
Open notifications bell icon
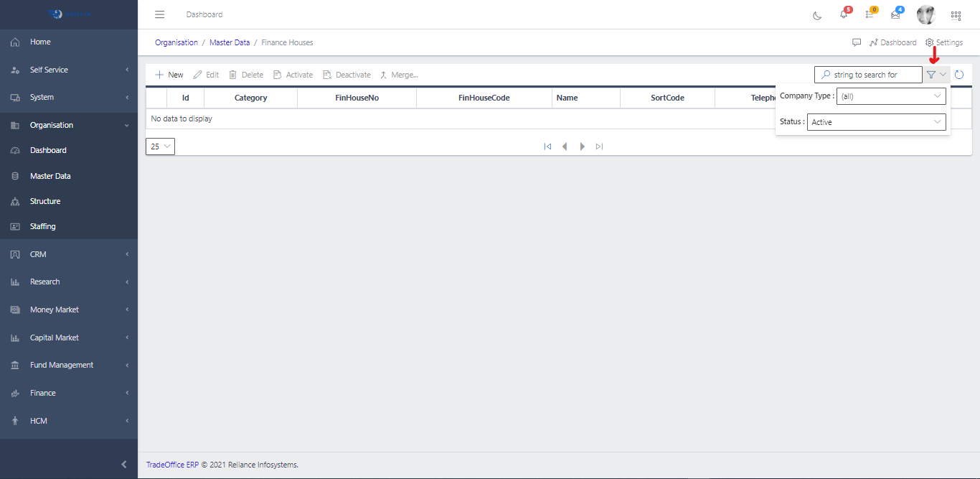pyautogui.click(x=844, y=14)
